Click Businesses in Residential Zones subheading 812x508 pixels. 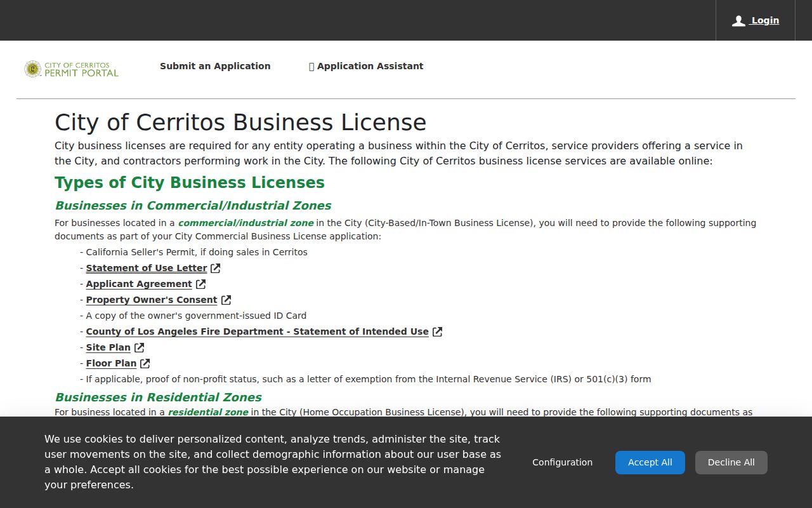[158, 397]
